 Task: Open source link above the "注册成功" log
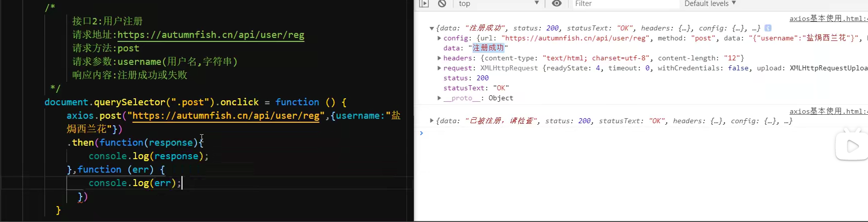pos(828,18)
